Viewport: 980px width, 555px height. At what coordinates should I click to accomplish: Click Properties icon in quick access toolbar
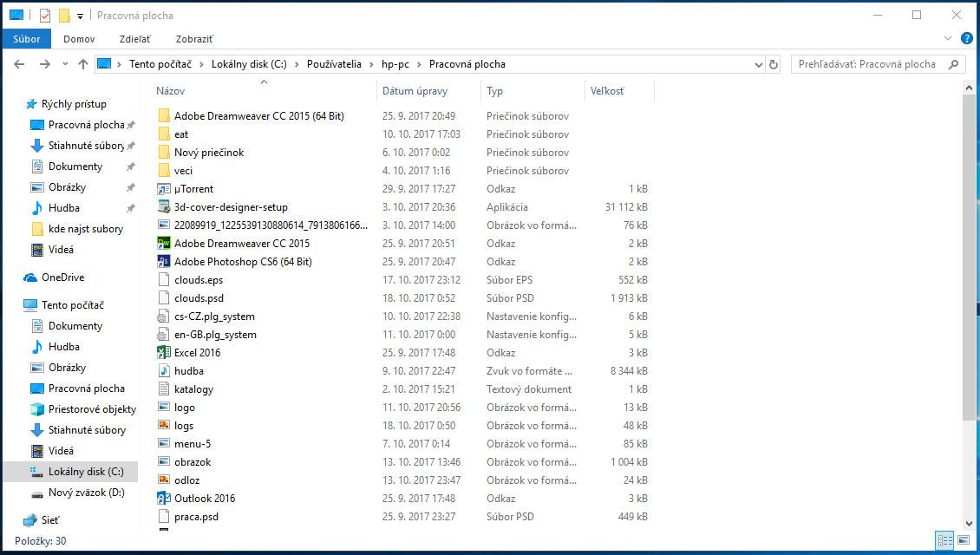(x=45, y=15)
